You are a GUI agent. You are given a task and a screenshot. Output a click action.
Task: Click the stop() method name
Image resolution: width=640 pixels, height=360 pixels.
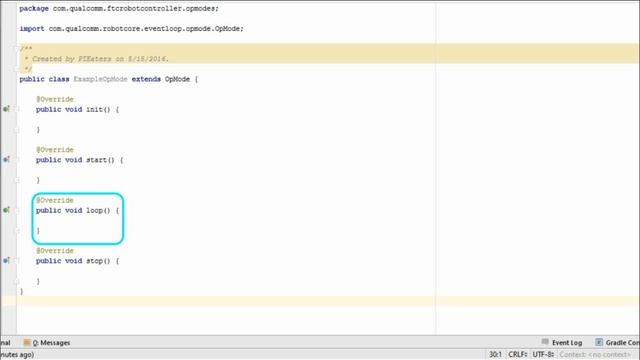[x=94, y=261]
